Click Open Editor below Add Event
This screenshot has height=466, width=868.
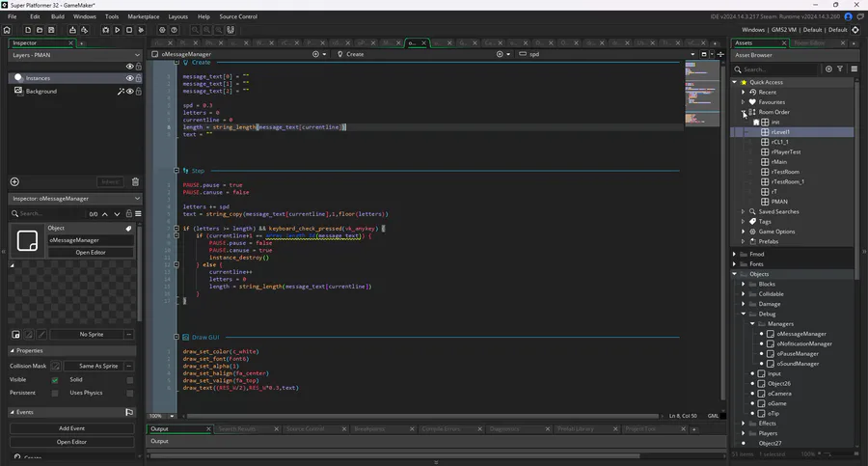(72, 442)
